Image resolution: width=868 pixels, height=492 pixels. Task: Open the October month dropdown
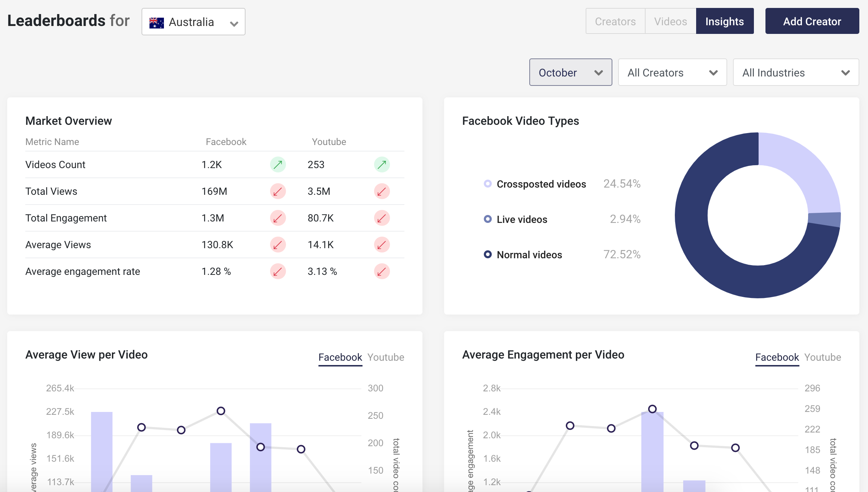[570, 73]
